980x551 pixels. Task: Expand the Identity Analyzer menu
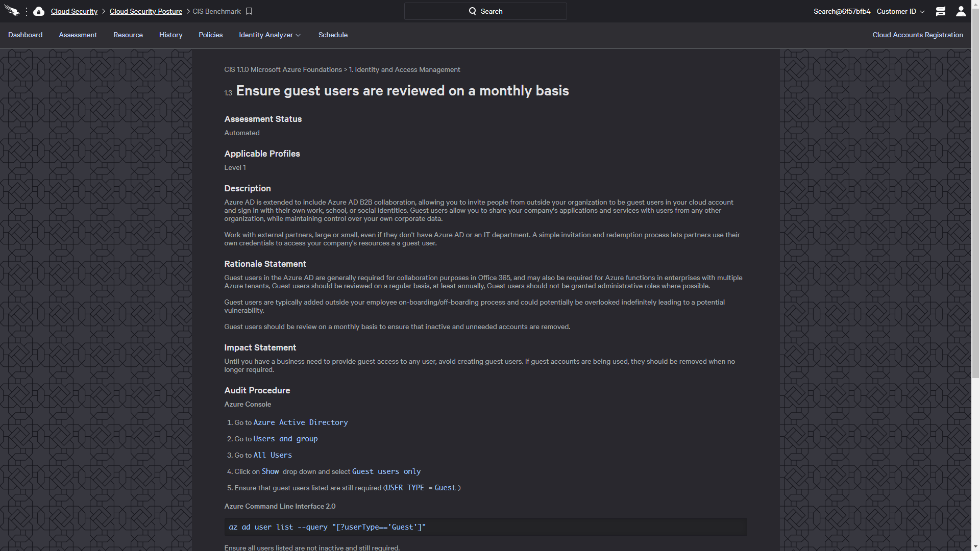pyautogui.click(x=269, y=35)
